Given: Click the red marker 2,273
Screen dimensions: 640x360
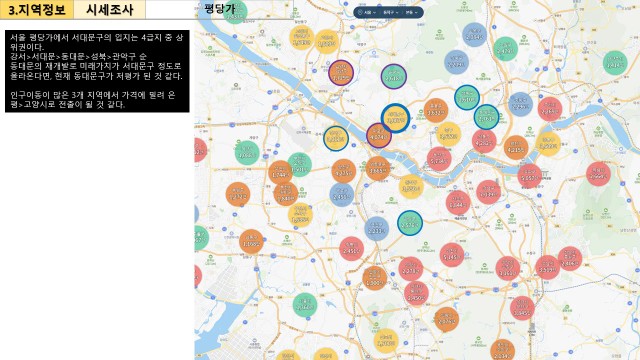Looking at the screenshot, I should pos(411,269).
